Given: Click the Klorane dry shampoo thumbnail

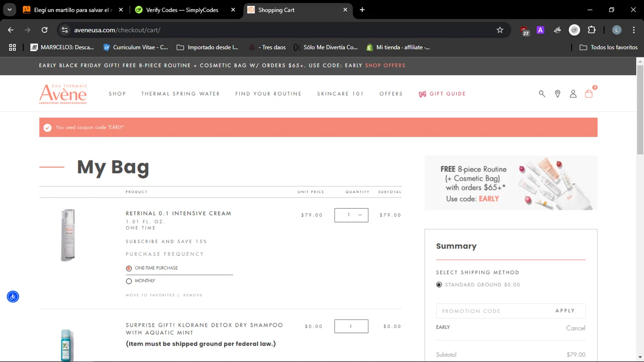Looking at the screenshot, I should tap(66, 345).
